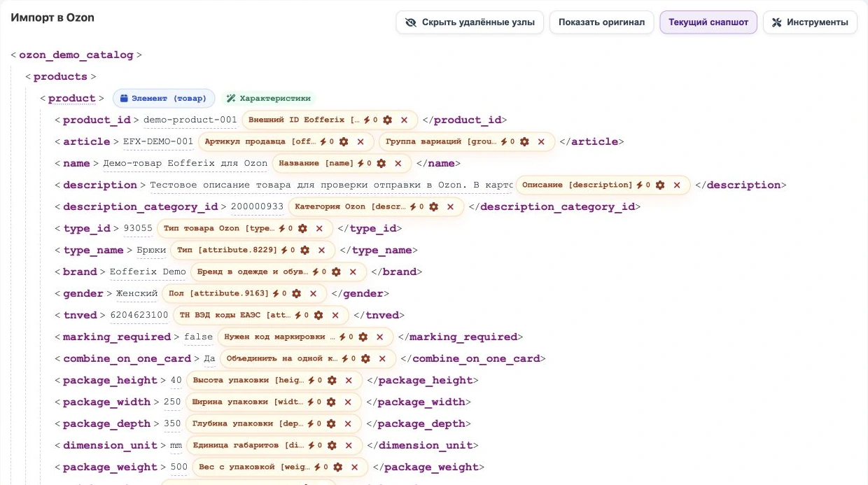Image resolution: width=868 pixels, height=485 pixels.
Task: Edit the brand value Eofferix Demo
Action: (x=148, y=272)
